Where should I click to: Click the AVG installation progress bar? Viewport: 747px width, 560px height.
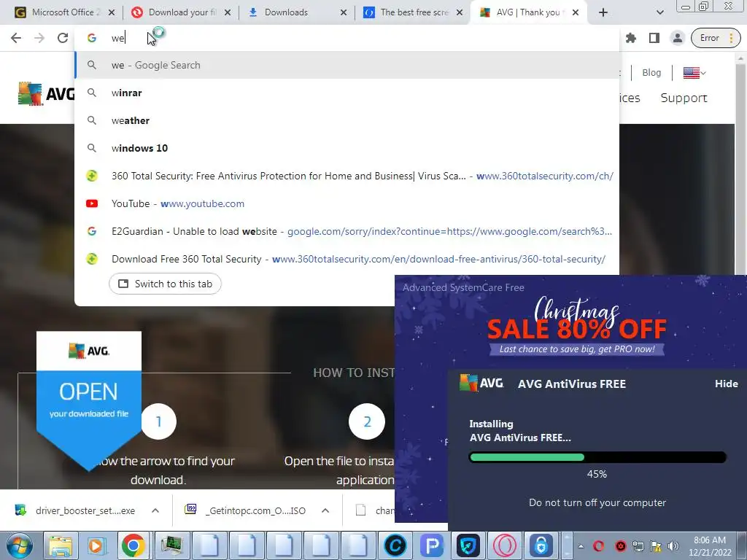point(597,457)
